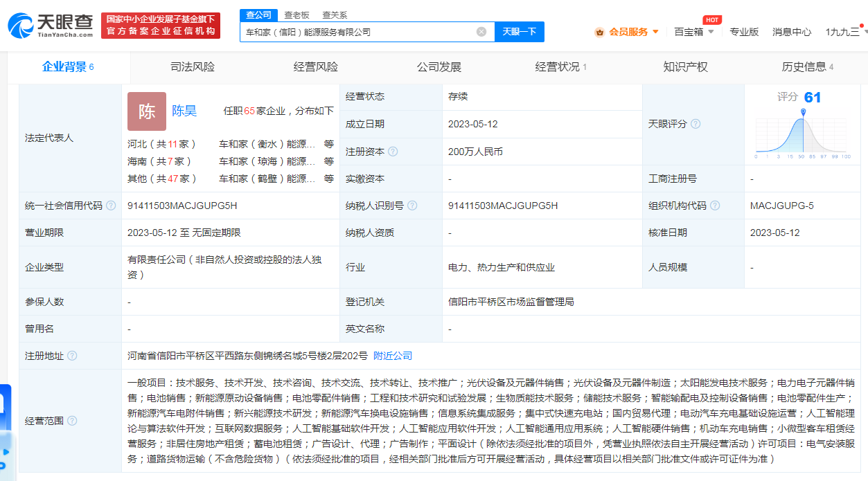Open legal representative 陈昊's profile link
This screenshot has height=481, width=868.
coord(184,111)
